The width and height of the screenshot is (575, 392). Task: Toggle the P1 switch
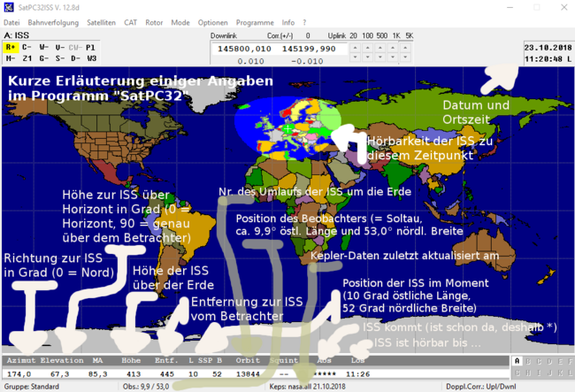tap(90, 47)
